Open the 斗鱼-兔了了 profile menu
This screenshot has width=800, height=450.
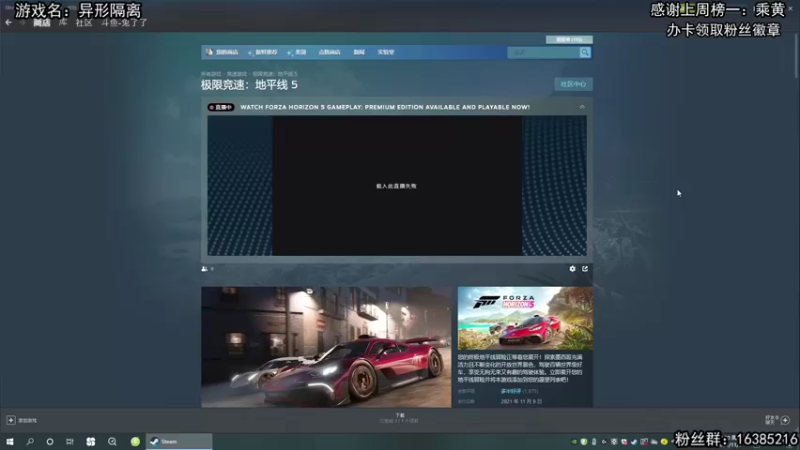(x=124, y=22)
